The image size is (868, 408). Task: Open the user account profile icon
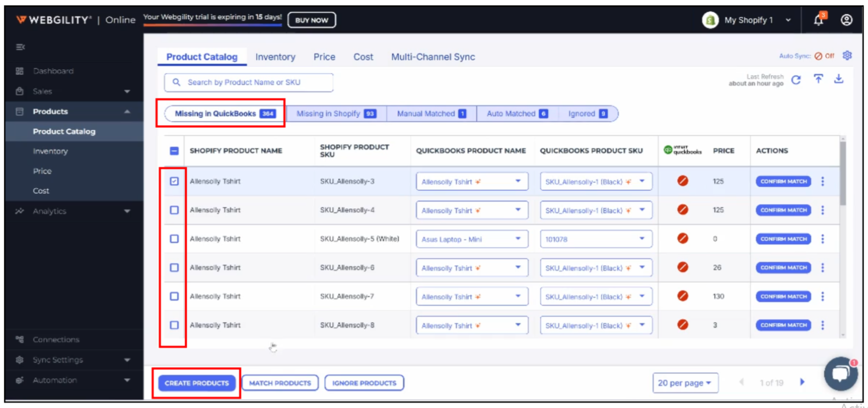pyautogui.click(x=846, y=20)
